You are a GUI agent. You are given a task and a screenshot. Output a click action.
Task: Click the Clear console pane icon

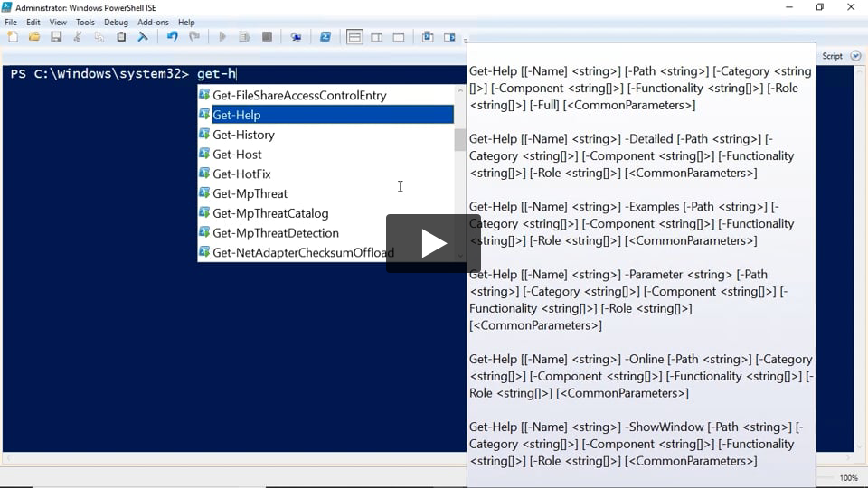point(143,37)
